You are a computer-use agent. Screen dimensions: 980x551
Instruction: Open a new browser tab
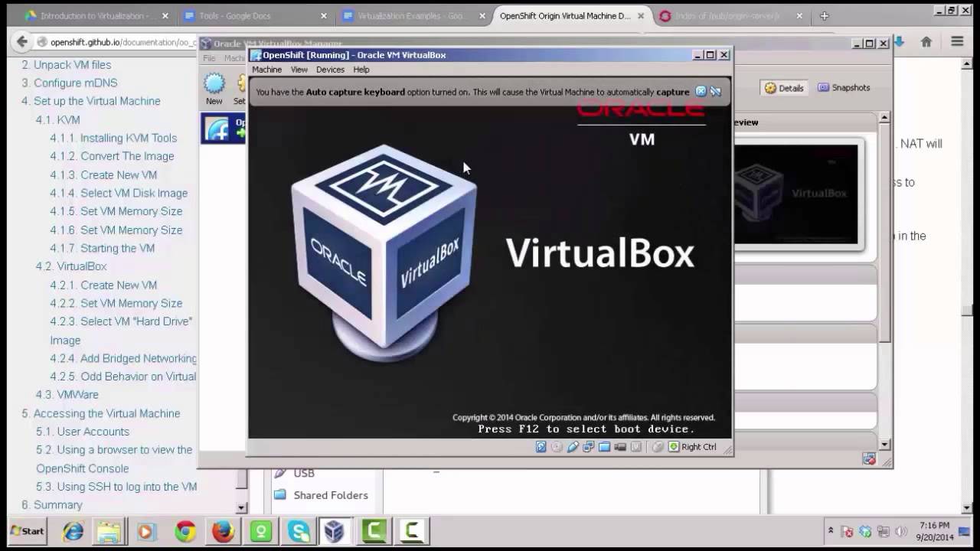coord(824,15)
